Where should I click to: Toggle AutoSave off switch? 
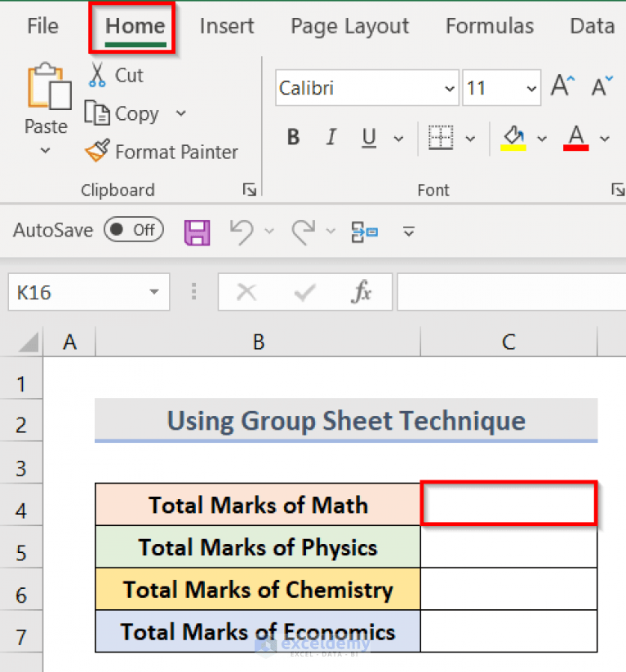tap(133, 229)
